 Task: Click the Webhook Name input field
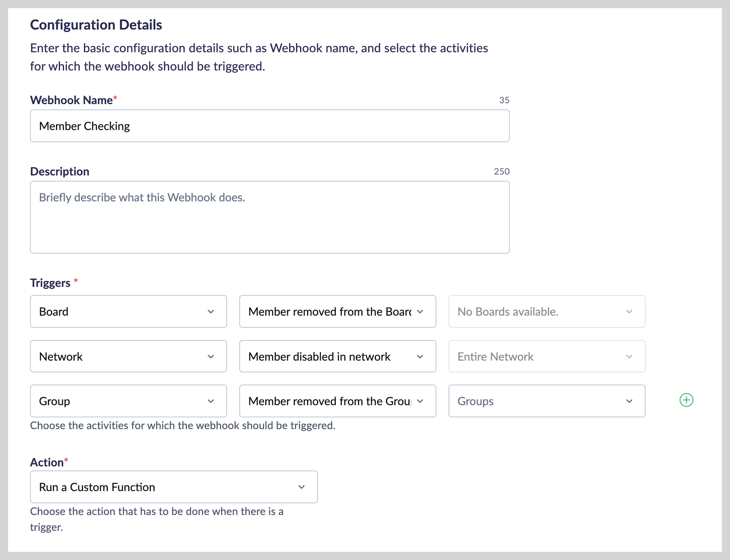270,126
